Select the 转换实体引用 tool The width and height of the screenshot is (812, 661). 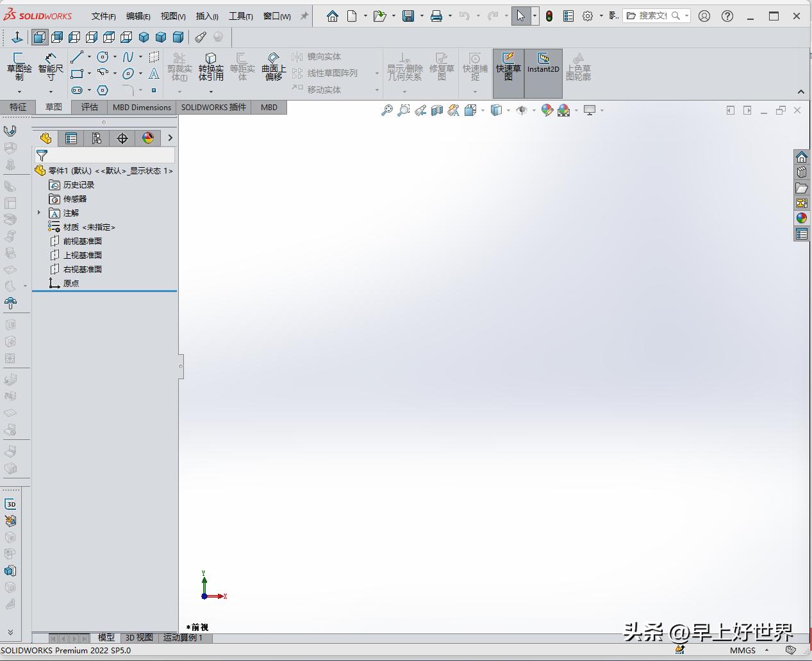(x=211, y=66)
